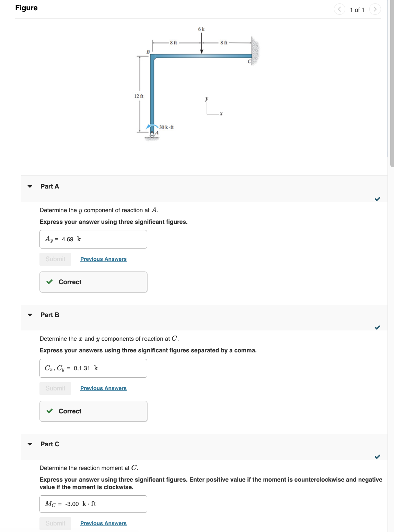
Task: Click the checkmark inside Part B's Correct box
Action: coord(50,411)
